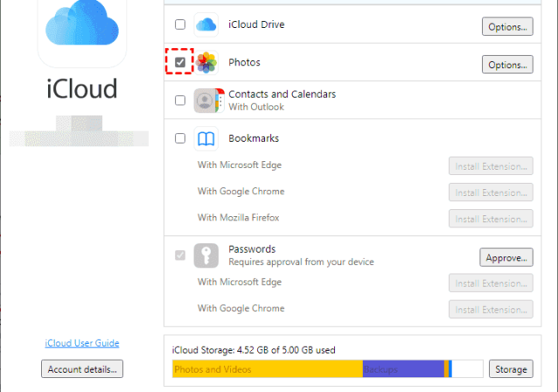Click the iCloud Drive label
558x392 pixels.
pyautogui.click(x=256, y=24)
